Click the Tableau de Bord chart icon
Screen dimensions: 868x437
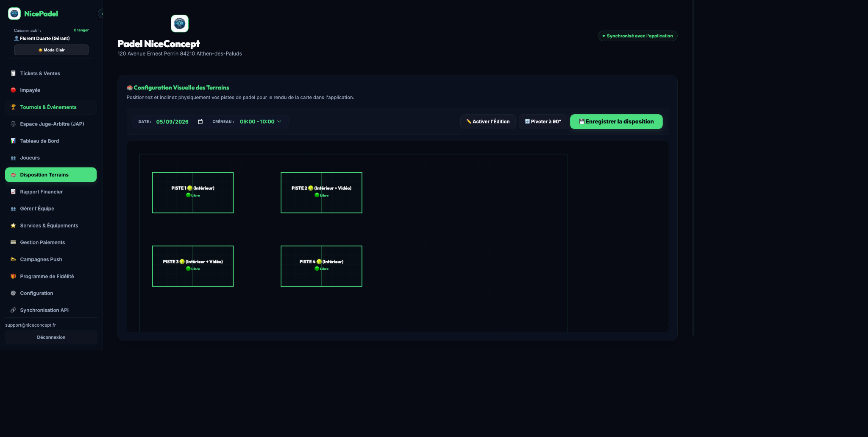point(13,141)
